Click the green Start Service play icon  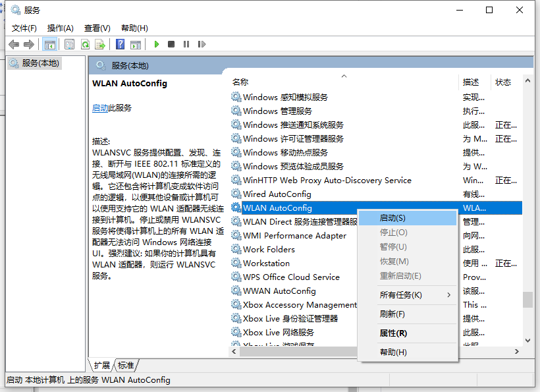coord(156,44)
